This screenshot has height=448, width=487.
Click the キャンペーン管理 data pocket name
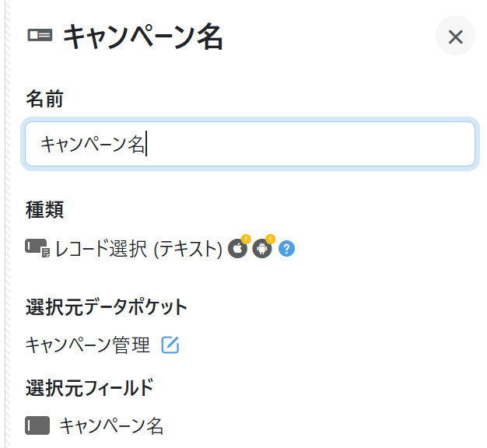[88, 345]
